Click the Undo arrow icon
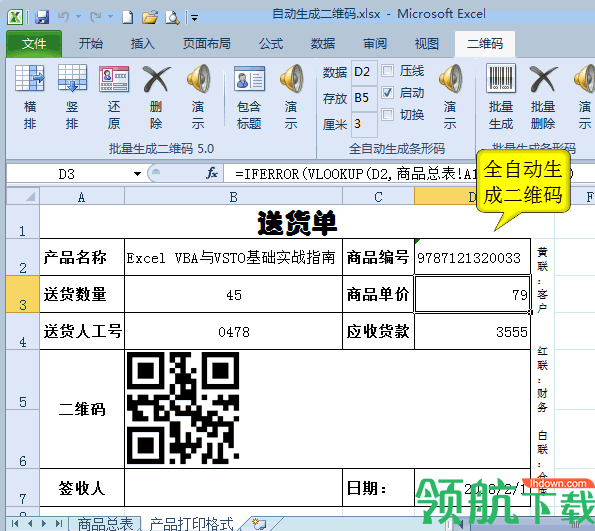Screen dimensions: 595x531 [63, 17]
